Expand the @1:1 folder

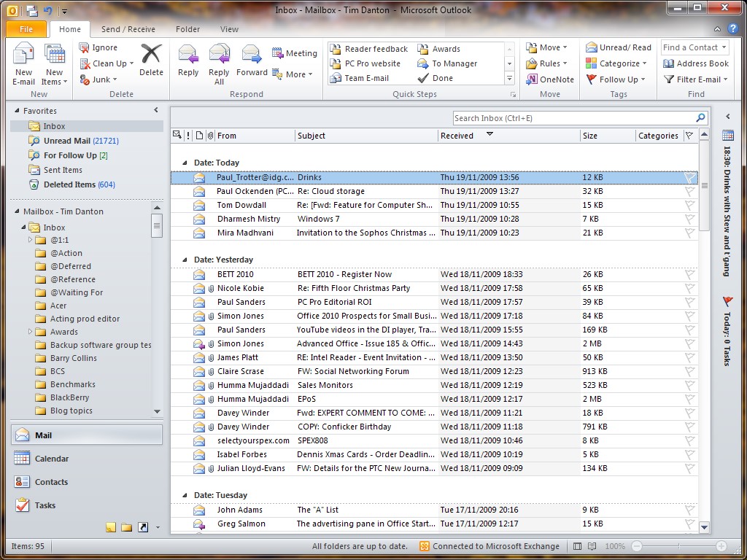click(31, 239)
